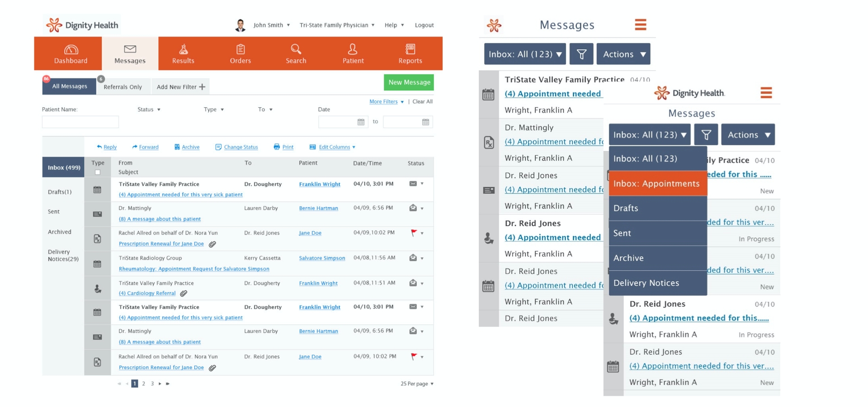This screenshot has height=407, width=868.
Task: Click the Patient Name input field
Action: [80, 122]
